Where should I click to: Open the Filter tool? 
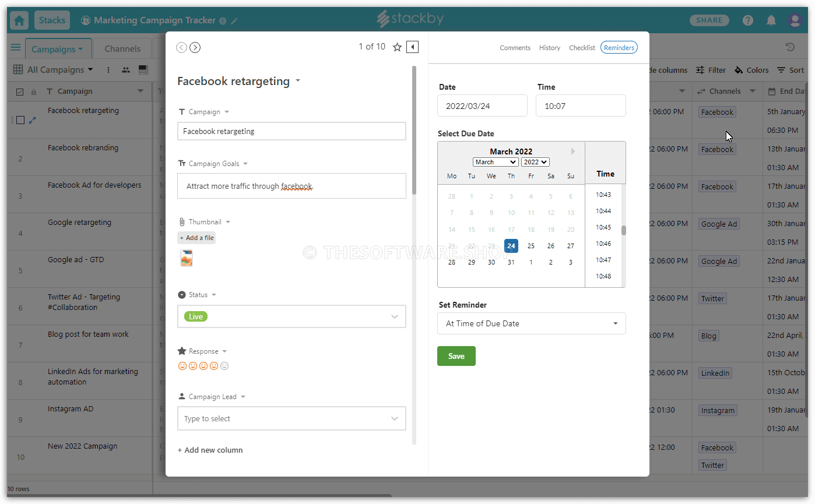pos(711,70)
